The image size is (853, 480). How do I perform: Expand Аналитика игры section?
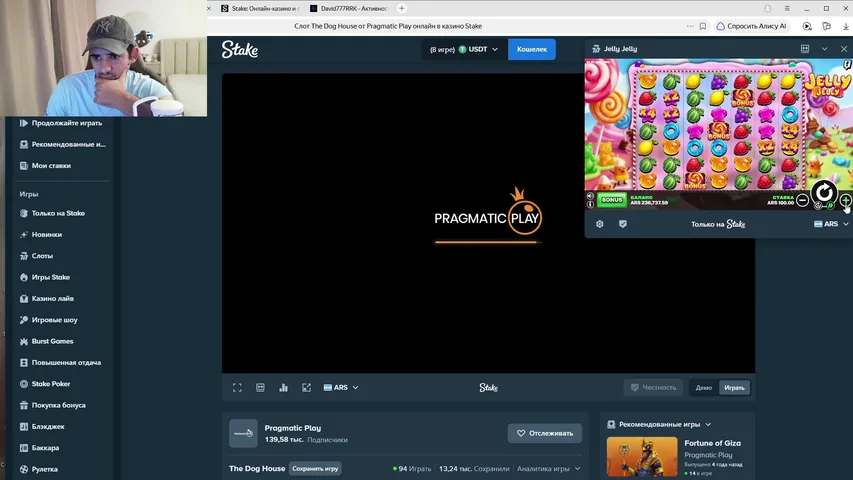[548, 469]
